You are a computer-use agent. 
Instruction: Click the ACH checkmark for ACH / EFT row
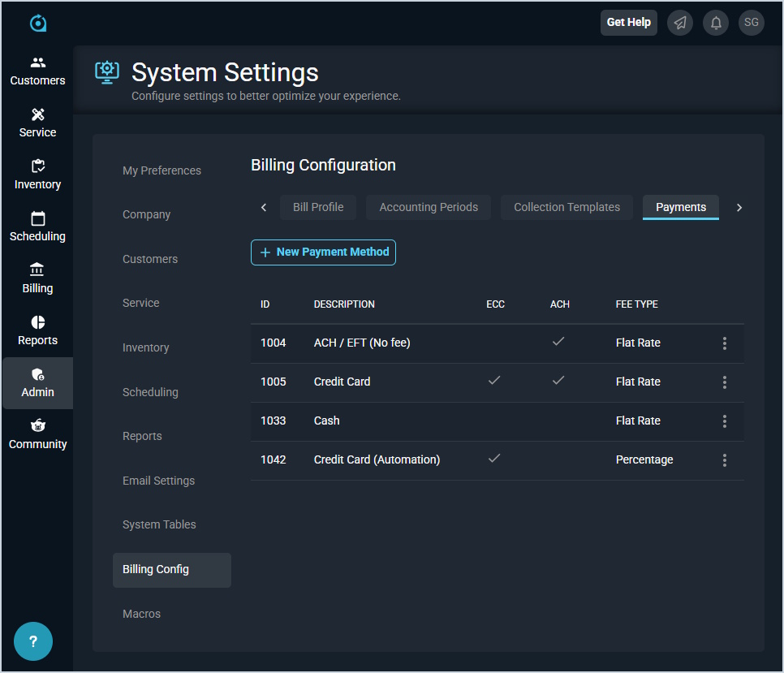(x=558, y=342)
